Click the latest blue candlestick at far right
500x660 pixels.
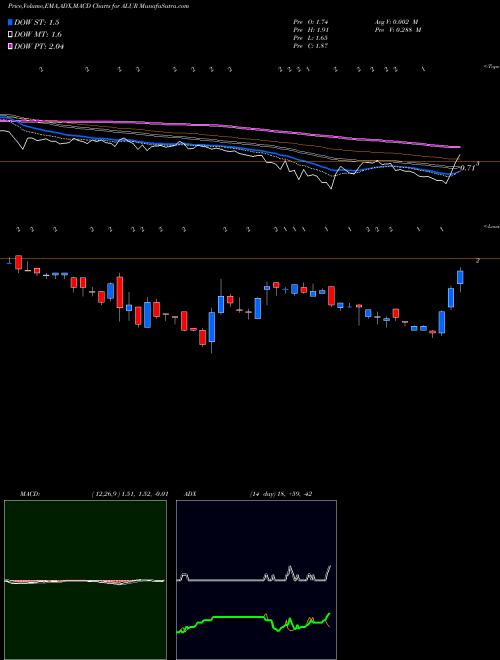point(460,277)
